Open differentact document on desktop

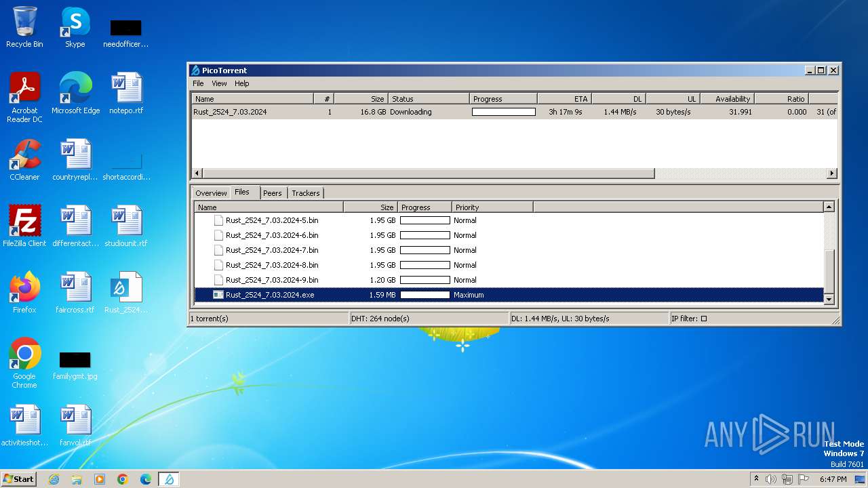click(75, 226)
